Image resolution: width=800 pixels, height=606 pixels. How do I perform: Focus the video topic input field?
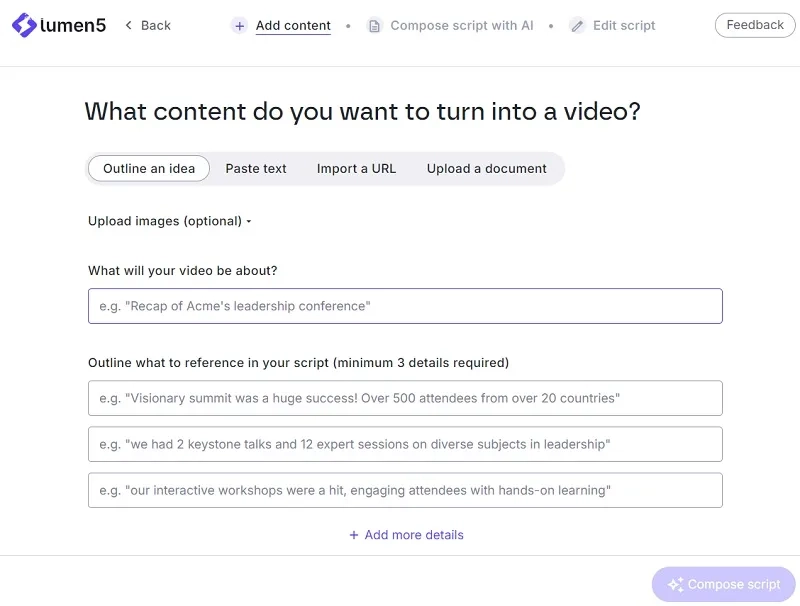(405, 306)
